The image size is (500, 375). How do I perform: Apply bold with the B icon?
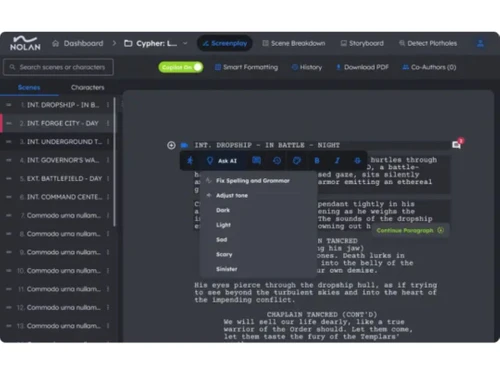click(317, 161)
